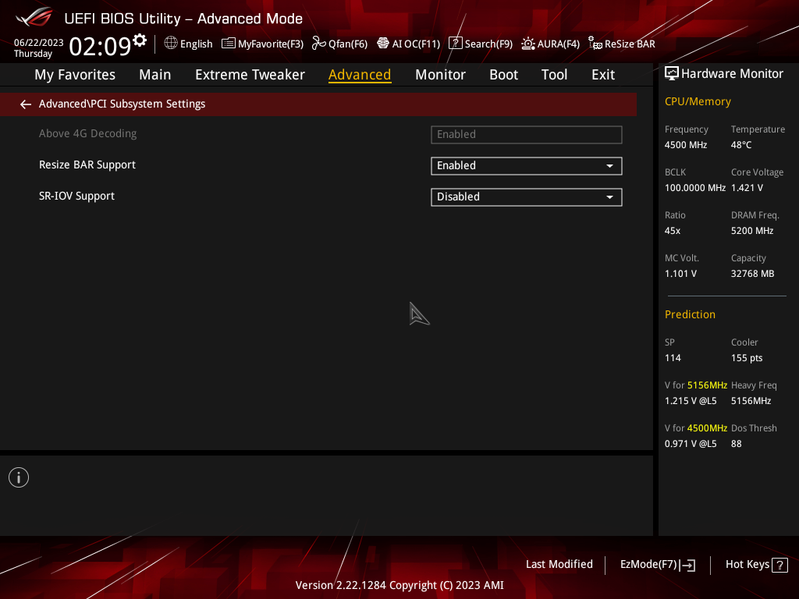Image resolution: width=799 pixels, height=599 pixels.
Task: Click the Cooler value 155 pts
Action: 747,358
